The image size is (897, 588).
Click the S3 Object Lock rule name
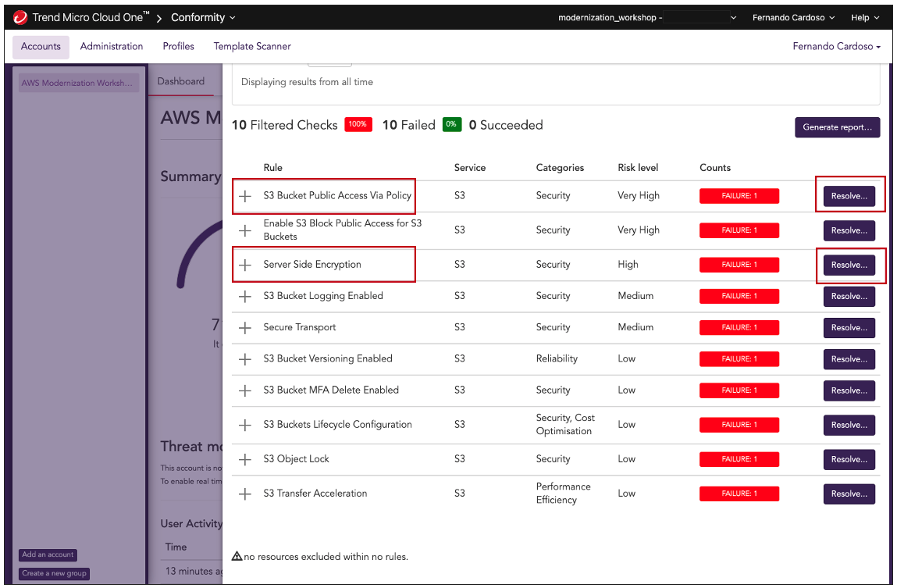point(297,459)
